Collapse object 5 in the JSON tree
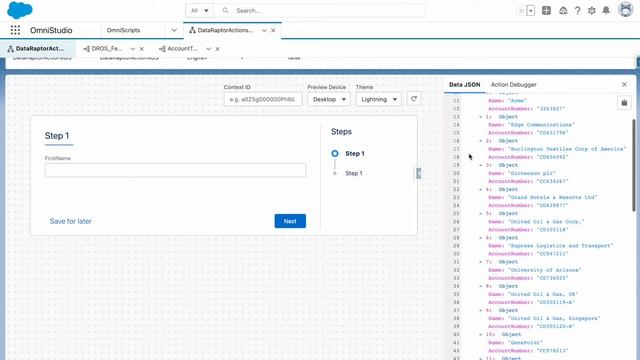 480,213
